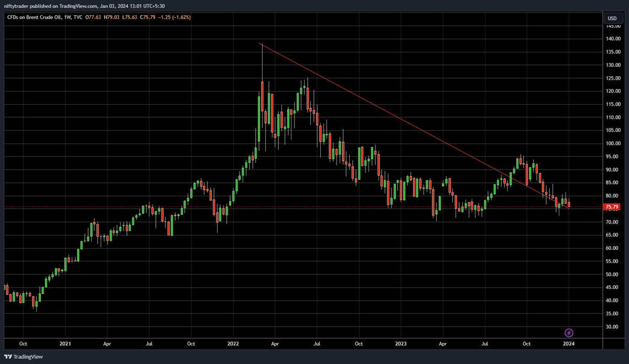
Task: Click the 90.00 price axis label
Action: coord(612,170)
